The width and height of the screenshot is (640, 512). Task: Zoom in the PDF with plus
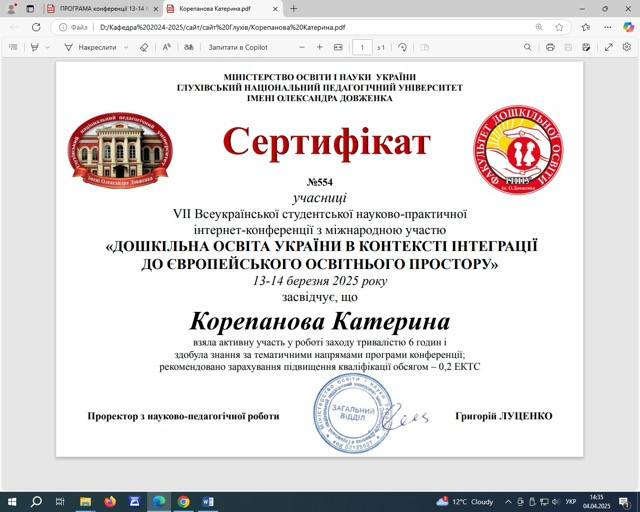320,47
